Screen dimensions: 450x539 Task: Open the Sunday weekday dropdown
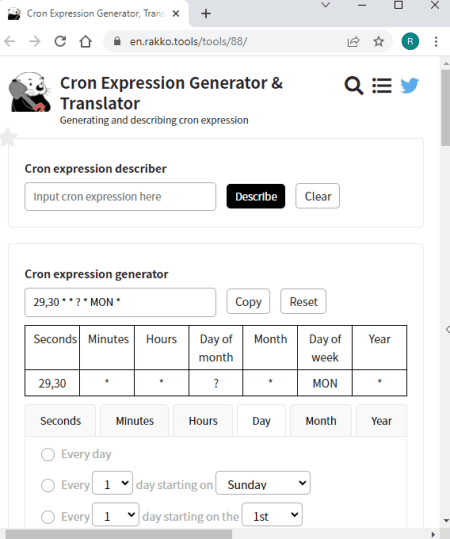coord(263,483)
